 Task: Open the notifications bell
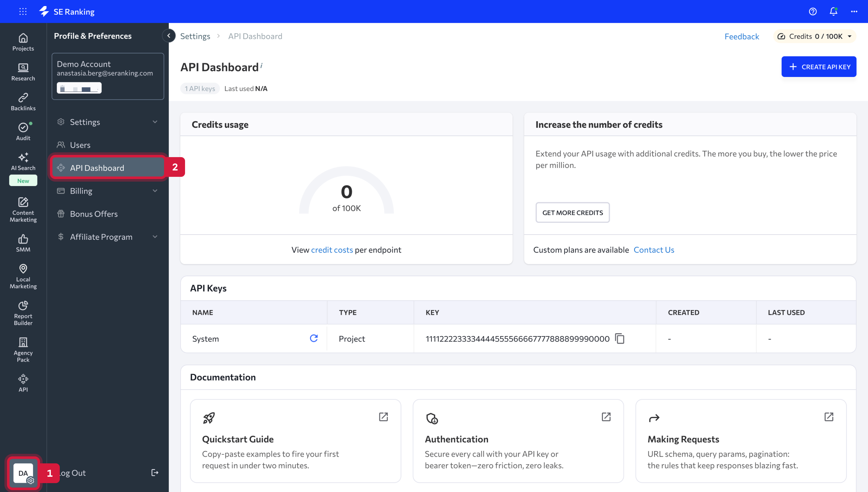[833, 11]
